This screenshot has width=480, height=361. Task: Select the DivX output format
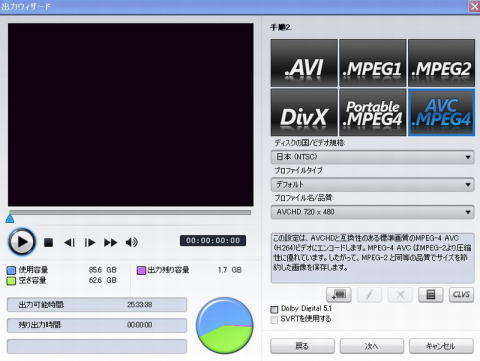(304, 112)
